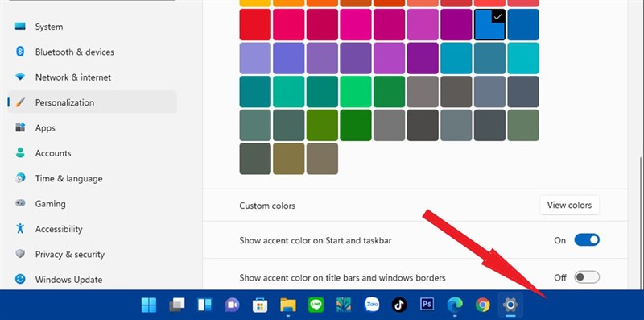Open Task View from the taskbar
This screenshot has width=644, height=320.
coord(176,305)
